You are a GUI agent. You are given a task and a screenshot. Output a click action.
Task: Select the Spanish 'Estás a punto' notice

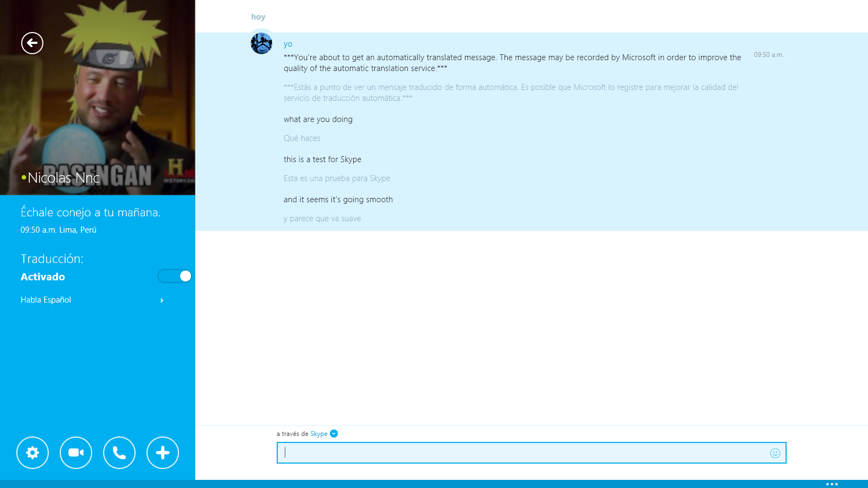(510, 93)
